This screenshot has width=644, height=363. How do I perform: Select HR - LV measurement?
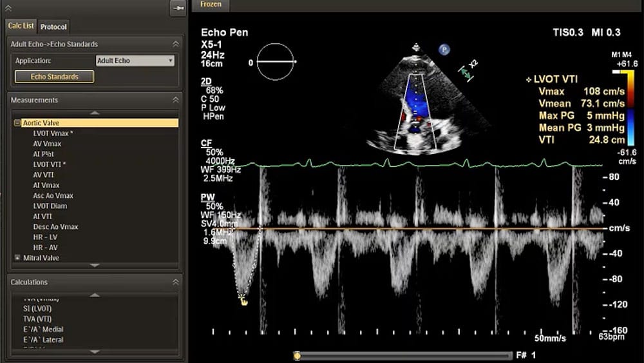pos(46,237)
